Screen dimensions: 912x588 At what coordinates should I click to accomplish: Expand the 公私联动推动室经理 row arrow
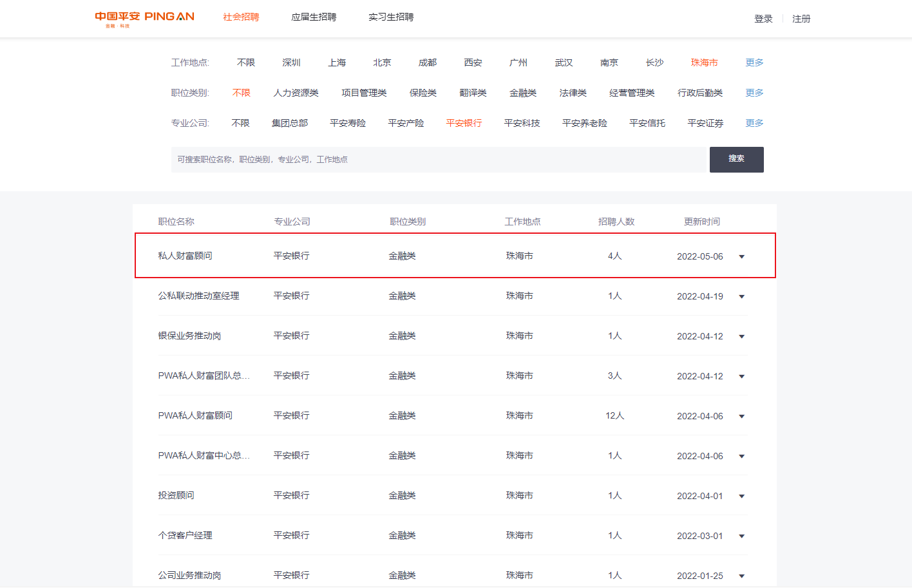(x=741, y=296)
